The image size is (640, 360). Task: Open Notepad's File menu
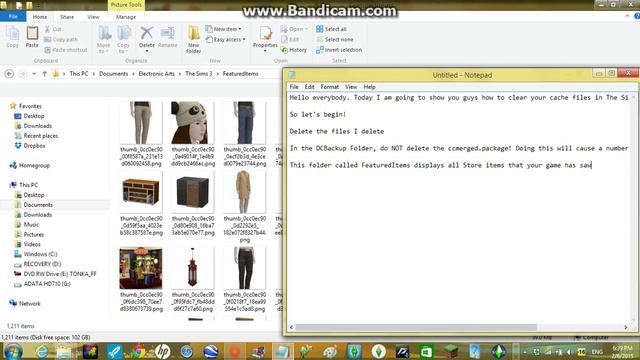point(294,87)
